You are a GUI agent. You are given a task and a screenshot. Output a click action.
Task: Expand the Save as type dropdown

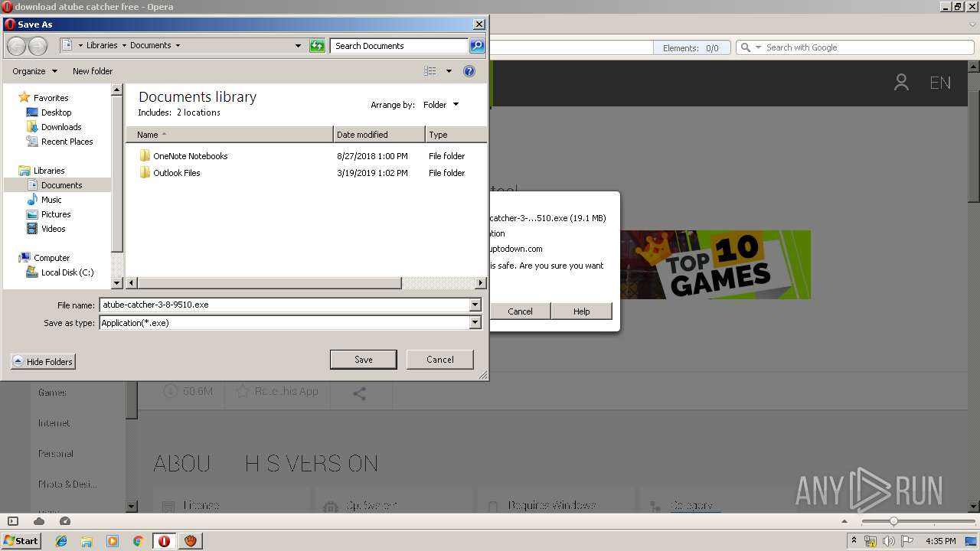pyautogui.click(x=475, y=323)
